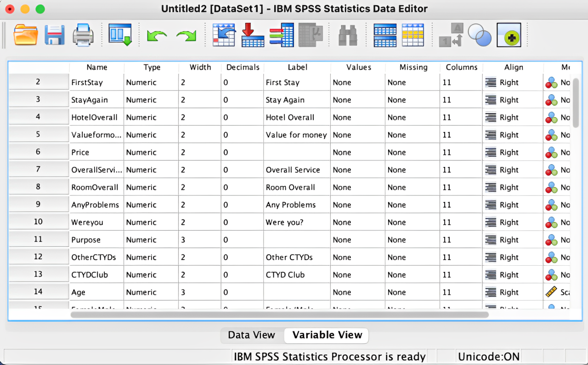Screen dimensions: 588x365
Task: Click Go to case icon
Action: (x=224, y=35)
